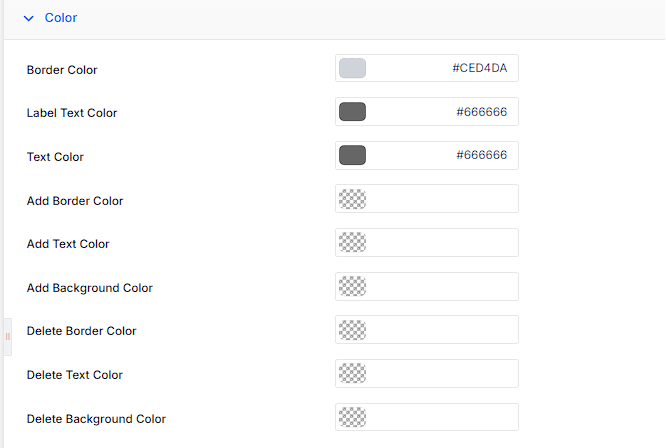Edit the #CED4DA hex value field
666x448 pixels.
(480, 68)
